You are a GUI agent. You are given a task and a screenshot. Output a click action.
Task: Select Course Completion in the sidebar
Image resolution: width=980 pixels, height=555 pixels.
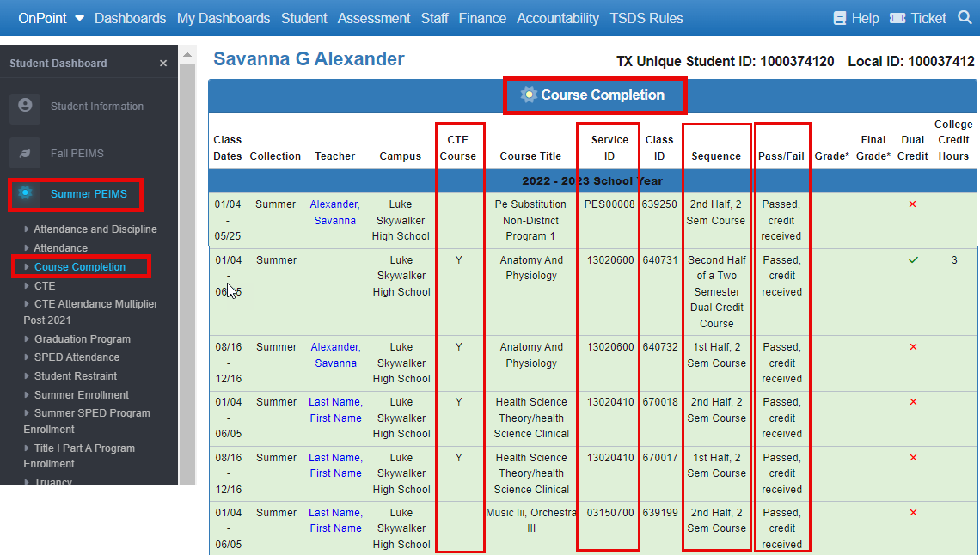tap(82, 266)
